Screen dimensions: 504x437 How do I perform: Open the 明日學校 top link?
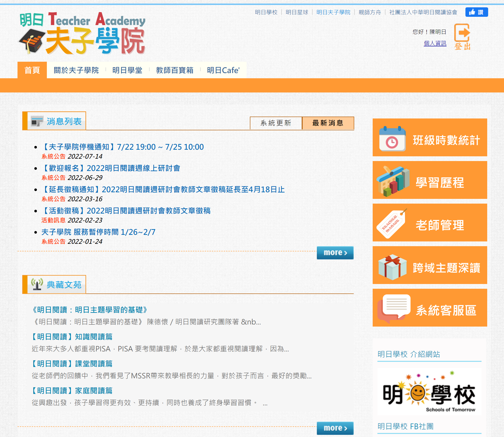tap(266, 12)
